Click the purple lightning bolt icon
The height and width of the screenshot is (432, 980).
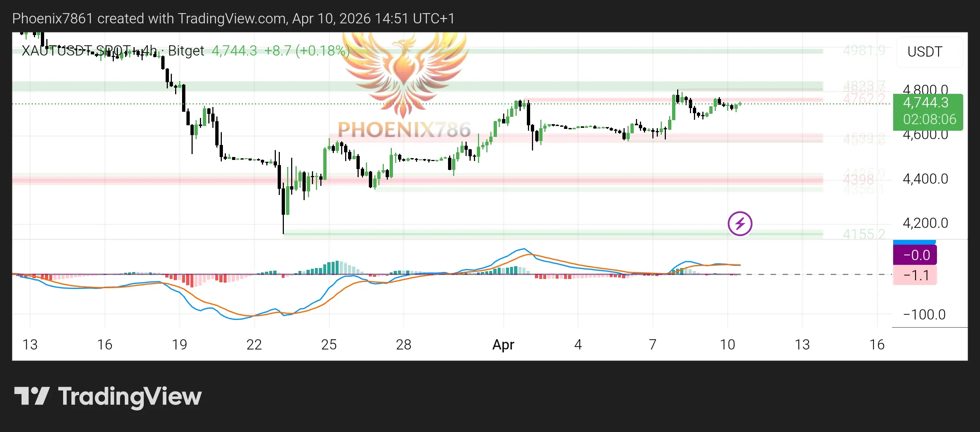pos(740,223)
